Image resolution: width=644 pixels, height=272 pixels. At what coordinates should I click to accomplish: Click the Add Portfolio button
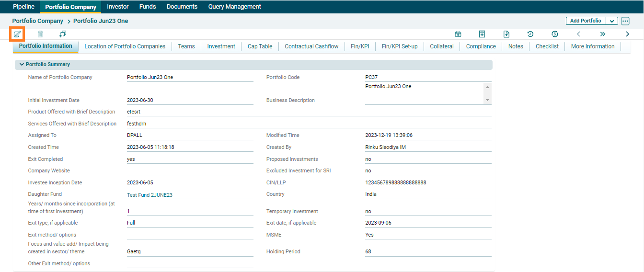coord(586,21)
